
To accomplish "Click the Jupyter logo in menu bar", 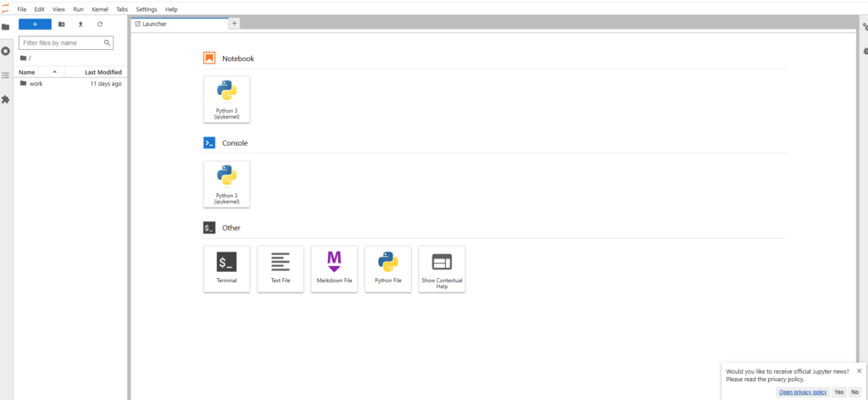I will tap(6, 9).
